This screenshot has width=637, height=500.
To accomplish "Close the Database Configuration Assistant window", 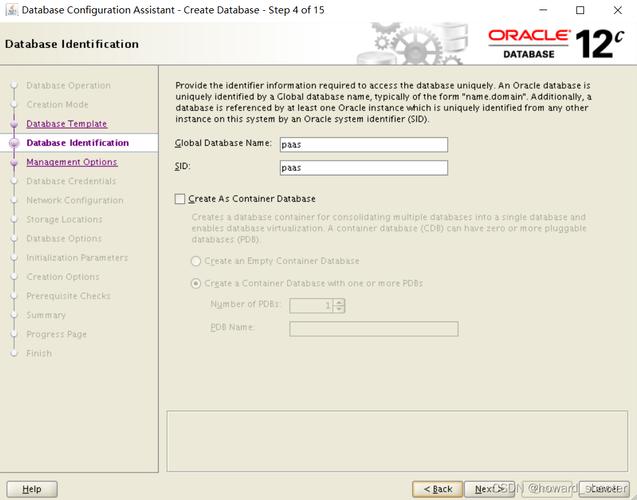I will (618, 10).
